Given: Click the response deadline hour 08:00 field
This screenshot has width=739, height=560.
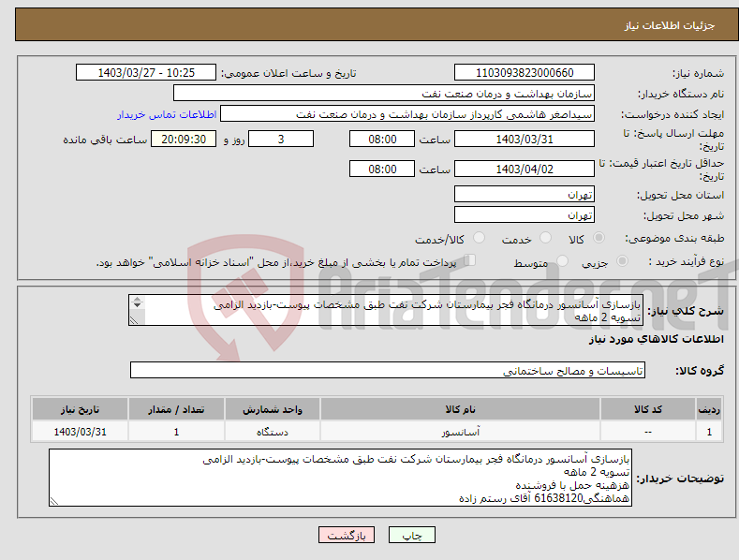Looking at the screenshot, I should point(382,139).
